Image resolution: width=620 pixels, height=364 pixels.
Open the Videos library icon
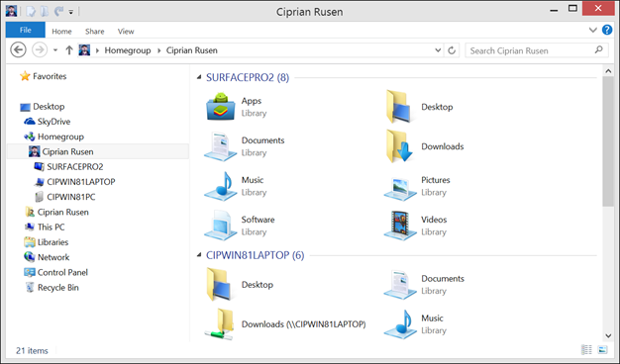[x=400, y=226]
